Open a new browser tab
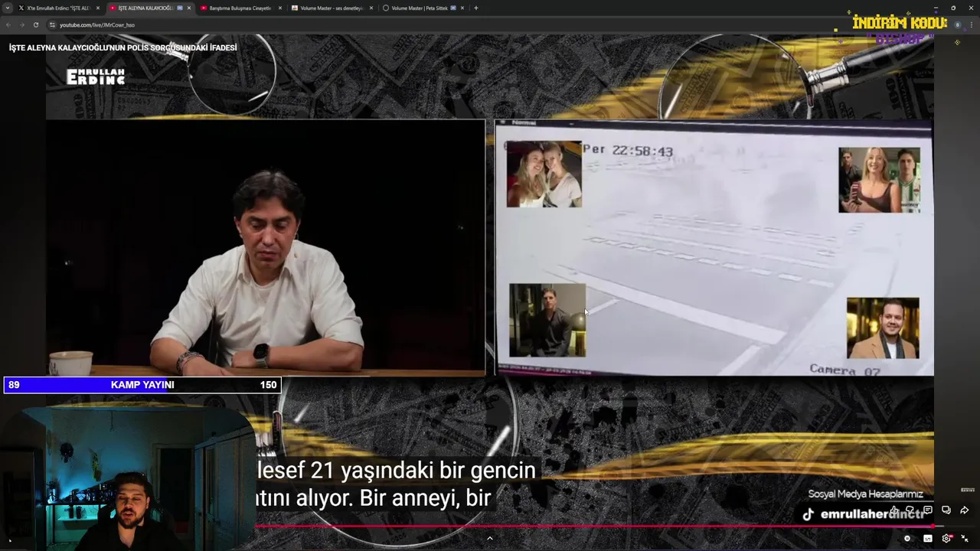980x551 pixels. click(x=475, y=8)
